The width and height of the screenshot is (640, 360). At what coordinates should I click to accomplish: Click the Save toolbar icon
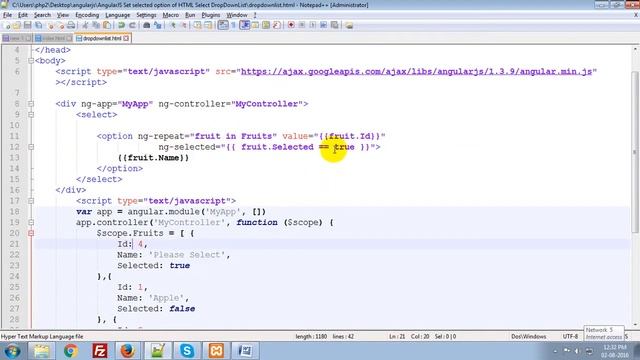coord(27,25)
